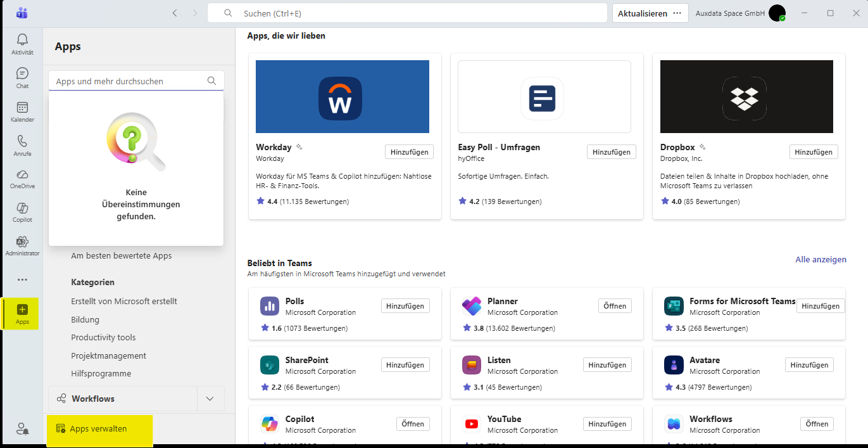Click Workday rating 4.4 (11.135 Bewertungen)
Screen dimensions: 868x448
[x=303, y=202]
